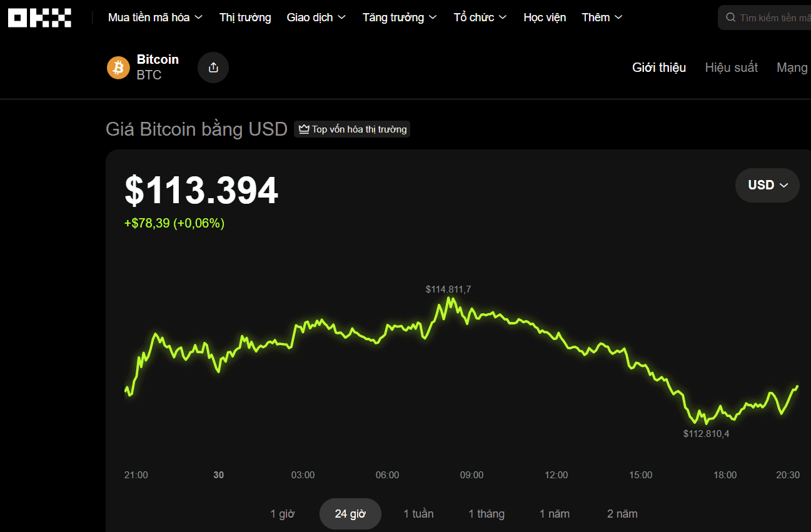Screen dimensions: 811x532
Task: Switch to the Hiệu suất tab
Action: [x=731, y=68]
